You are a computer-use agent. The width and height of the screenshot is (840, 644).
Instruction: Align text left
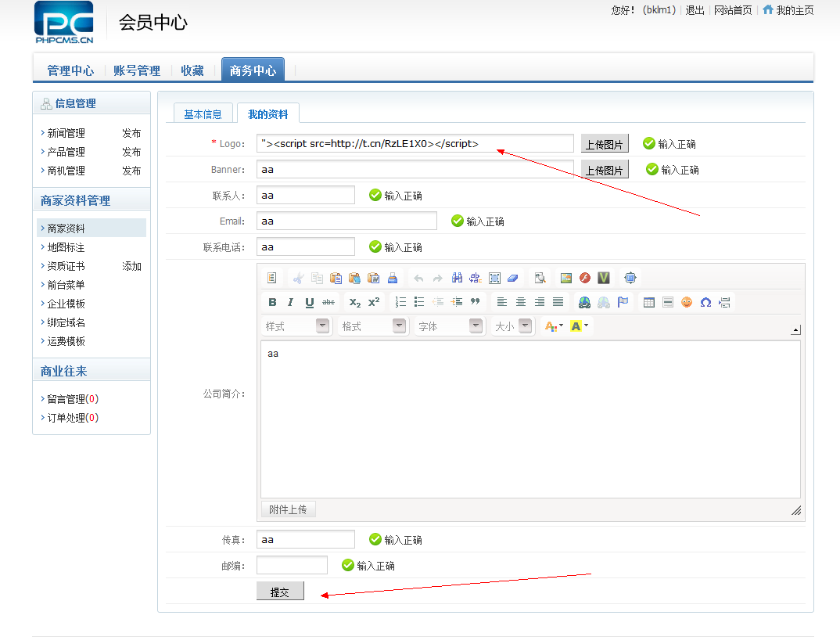click(x=502, y=302)
